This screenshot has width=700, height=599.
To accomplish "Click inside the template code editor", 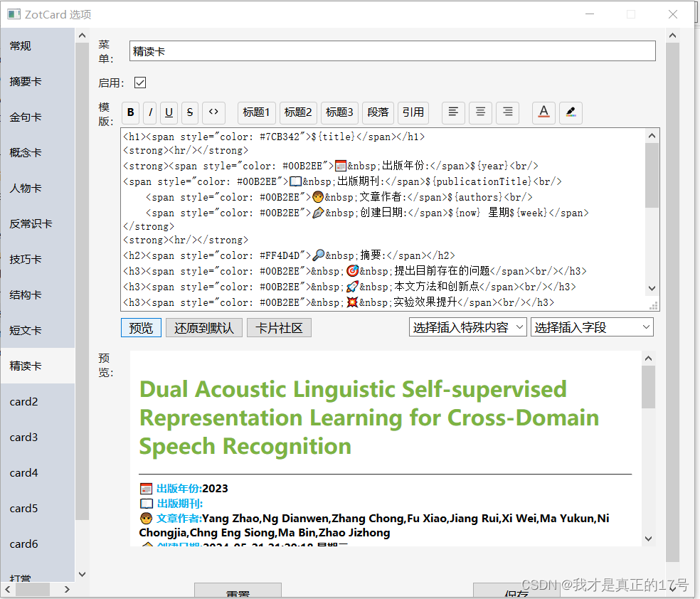I will [383, 219].
